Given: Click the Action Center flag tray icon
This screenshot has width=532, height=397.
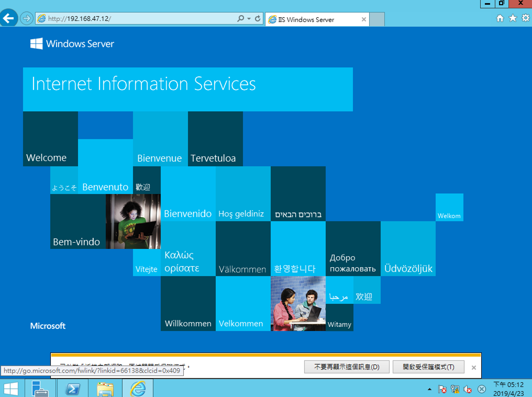Looking at the screenshot, I should (442, 389).
